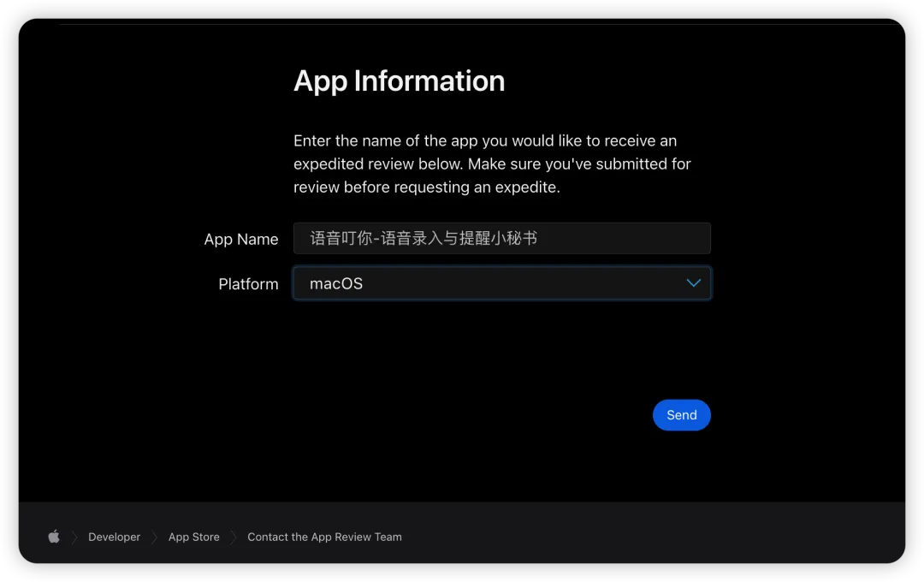Click the Platform label

pos(248,284)
